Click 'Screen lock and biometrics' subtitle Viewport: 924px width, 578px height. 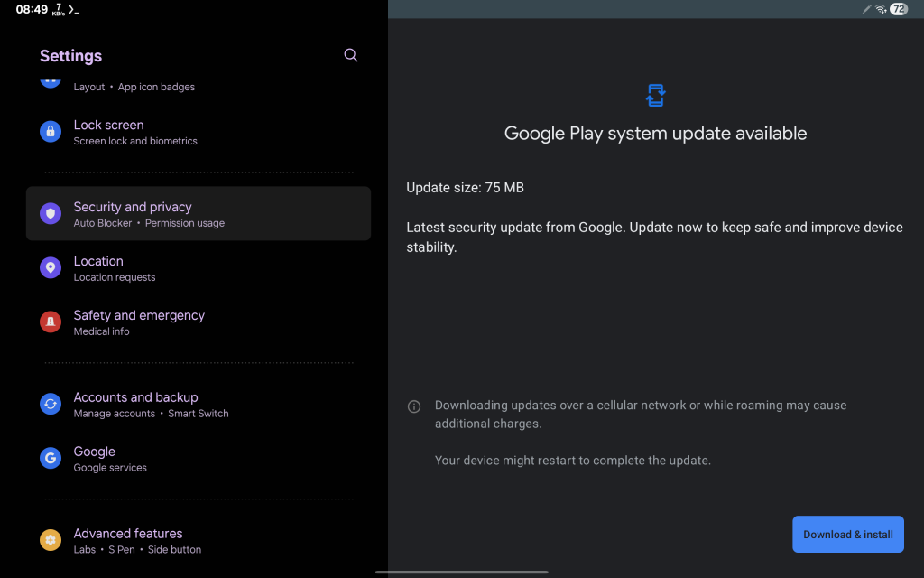pyautogui.click(x=135, y=141)
